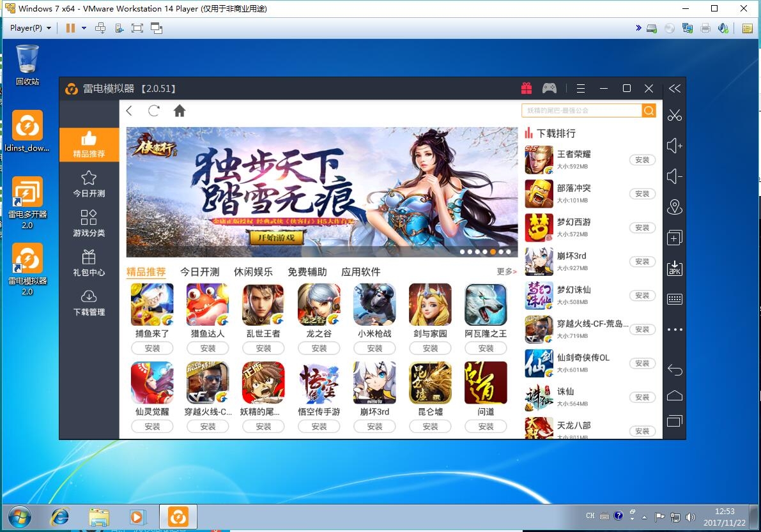Select 雷电多开器 2.0 desktop shortcut
Image resolution: width=761 pixels, height=532 pixels.
[x=27, y=202]
